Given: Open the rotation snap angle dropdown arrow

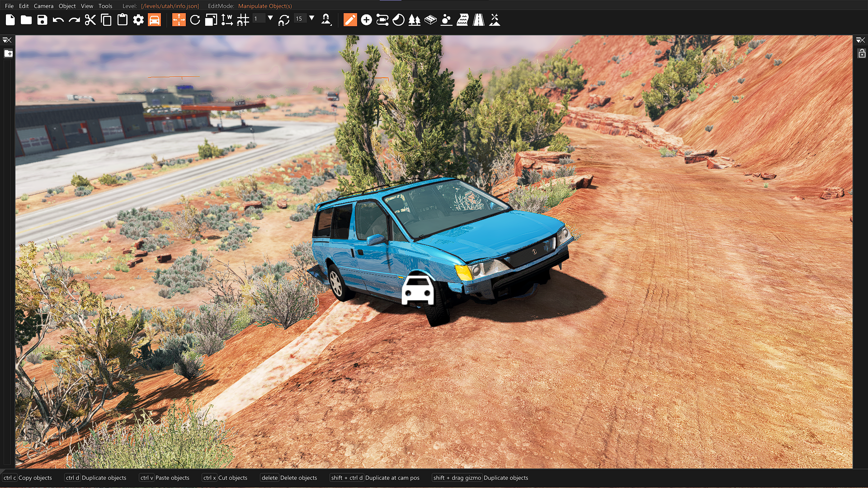Looking at the screenshot, I should pyautogui.click(x=312, y=18).
